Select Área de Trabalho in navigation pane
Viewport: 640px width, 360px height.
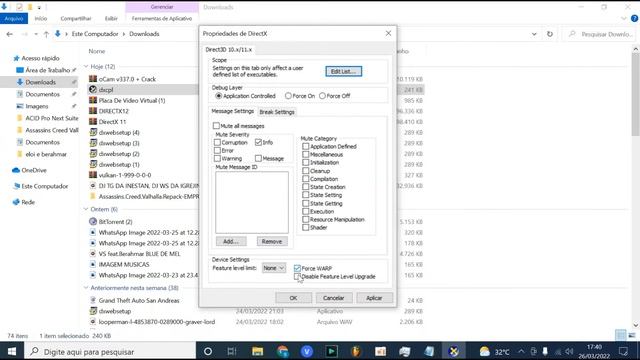click(46, 70)
